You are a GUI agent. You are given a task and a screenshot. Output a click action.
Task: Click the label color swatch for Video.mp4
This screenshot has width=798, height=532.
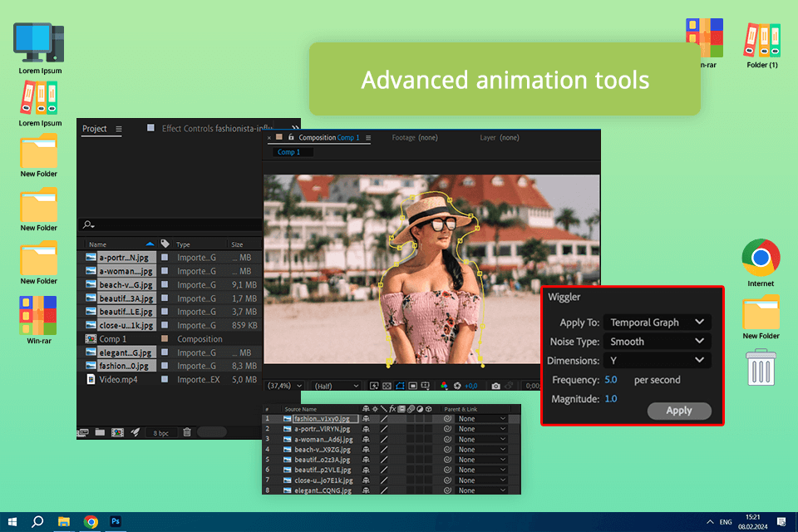click(x=165, y=379)
